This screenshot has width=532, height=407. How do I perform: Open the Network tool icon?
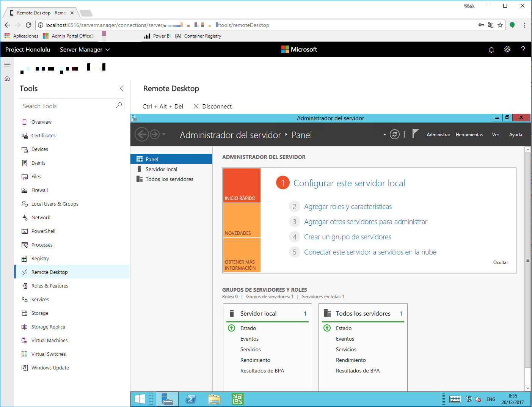tap(25, 218)
